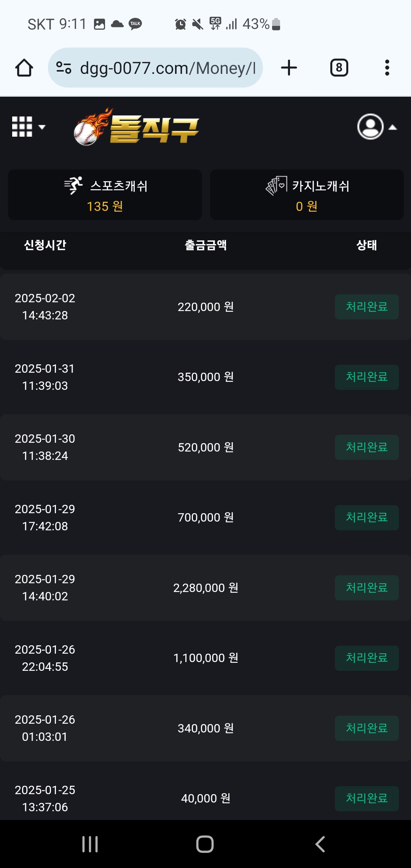Click 처리완료 badge on 1,100,000 원 row
The image size is (411, 868).
point(367,658)
